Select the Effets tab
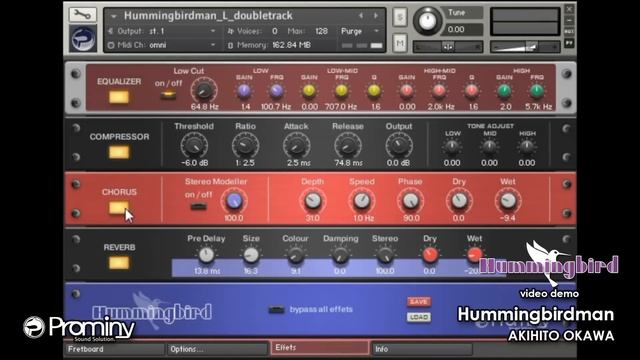The width and height of the screenshot is (640, 360). (x=320, y=348)
